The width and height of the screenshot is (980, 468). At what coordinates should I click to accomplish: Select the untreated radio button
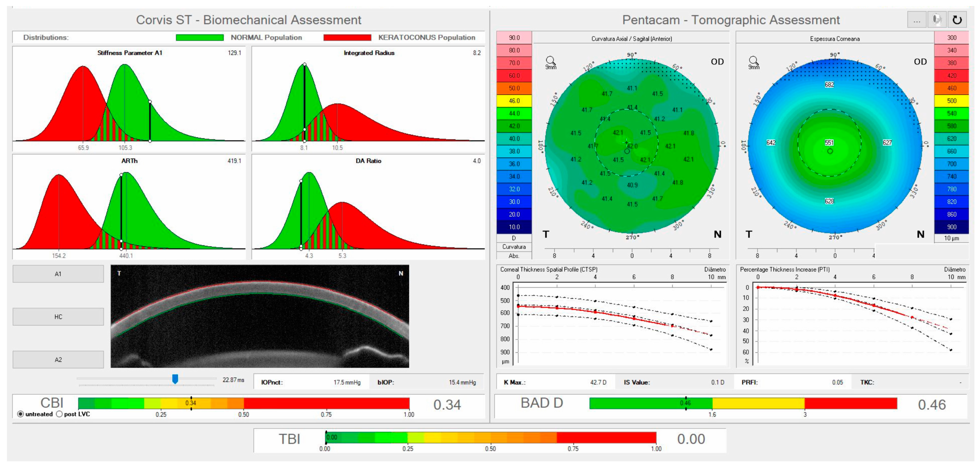click(x=21, y=414)
